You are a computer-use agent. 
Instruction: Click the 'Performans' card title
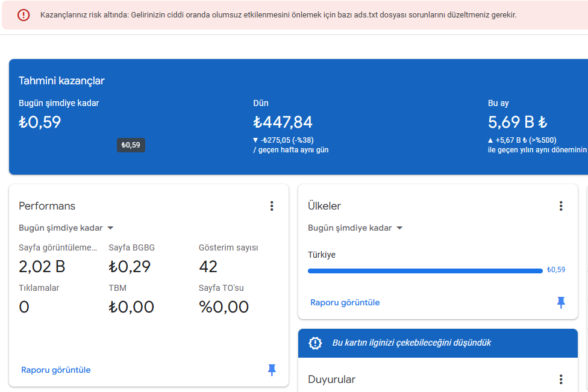[47, 206]
